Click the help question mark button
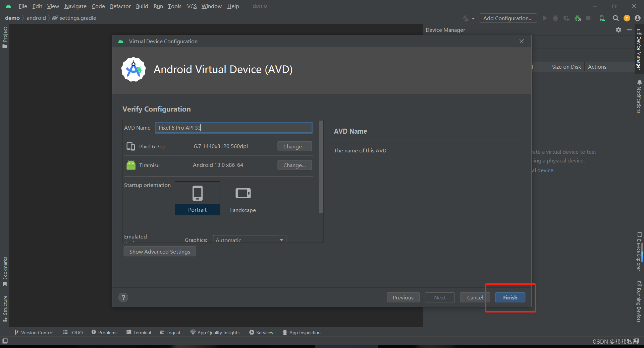644x348 pixels. pos(123,297)
